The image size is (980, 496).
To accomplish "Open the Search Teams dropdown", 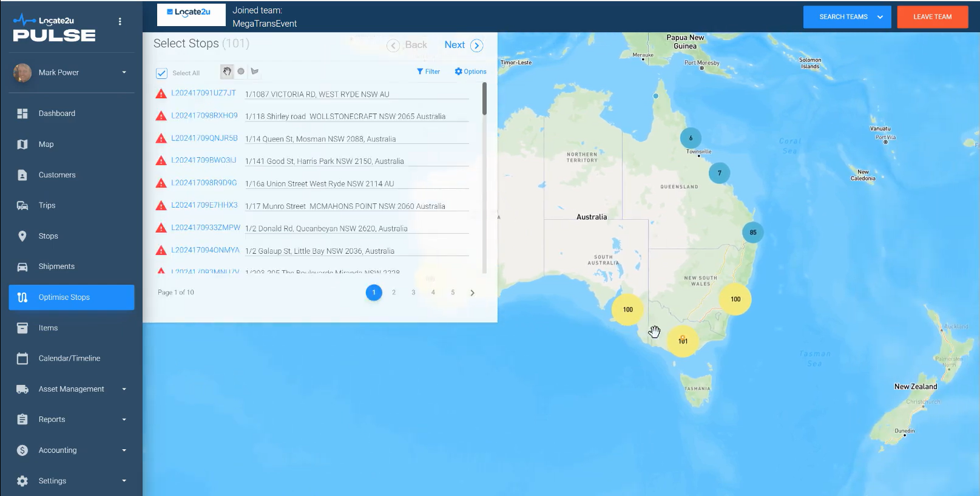I will tap(847, 17).
